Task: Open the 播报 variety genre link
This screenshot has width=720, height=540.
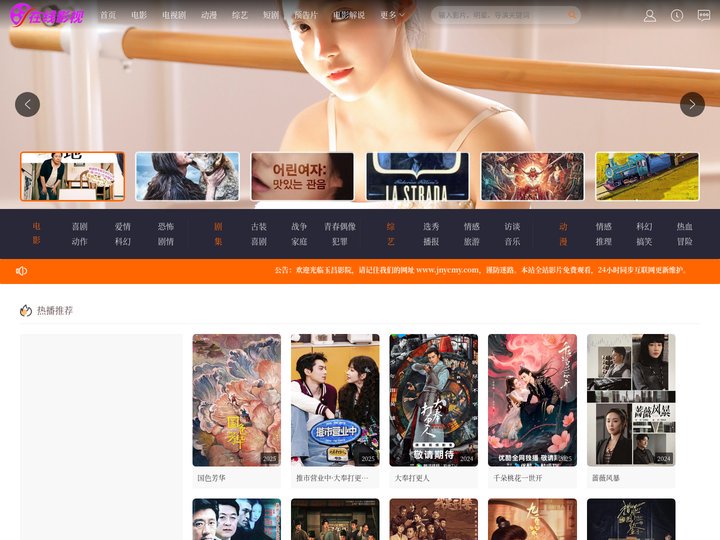Action: pos(431,242)
